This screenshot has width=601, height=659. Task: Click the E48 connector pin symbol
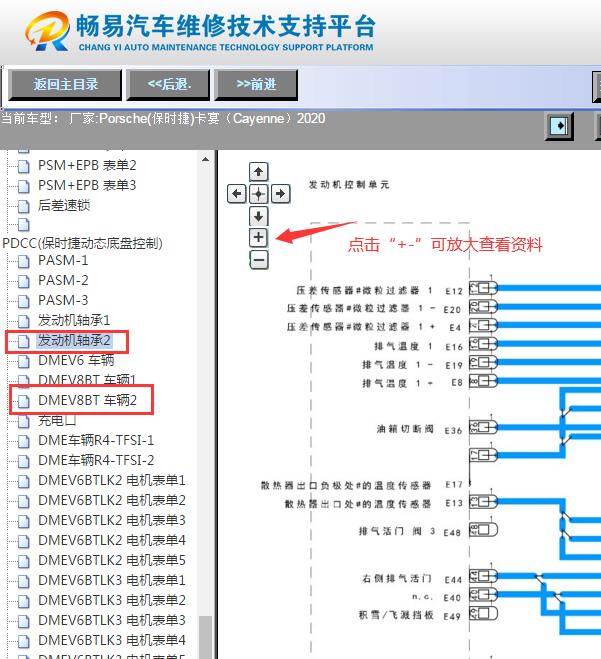[483, 530]
